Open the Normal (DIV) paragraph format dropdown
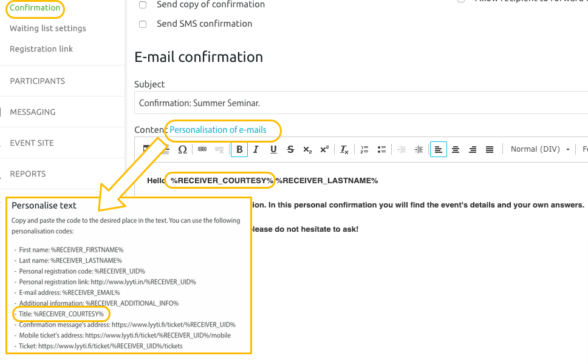 coord(540,149)
